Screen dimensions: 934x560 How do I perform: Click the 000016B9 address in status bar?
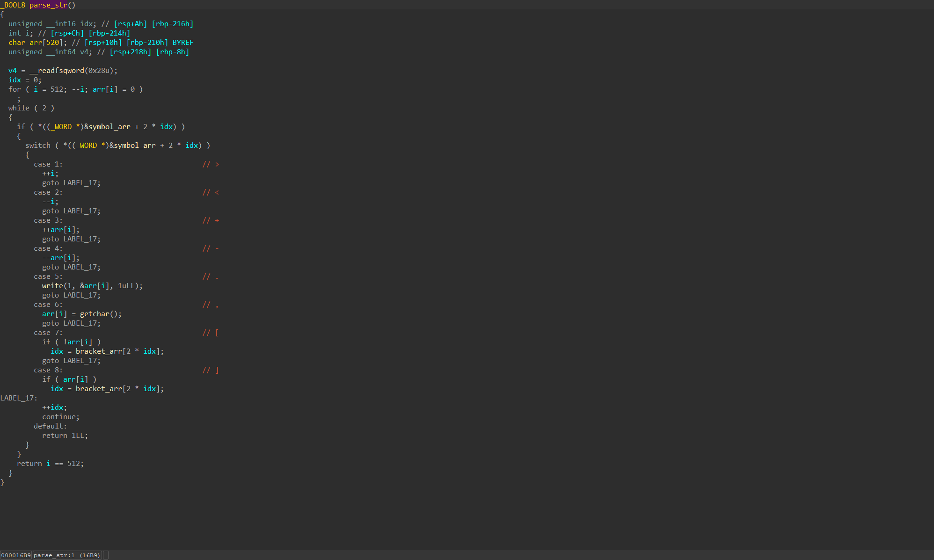click(x=16, y=555)
